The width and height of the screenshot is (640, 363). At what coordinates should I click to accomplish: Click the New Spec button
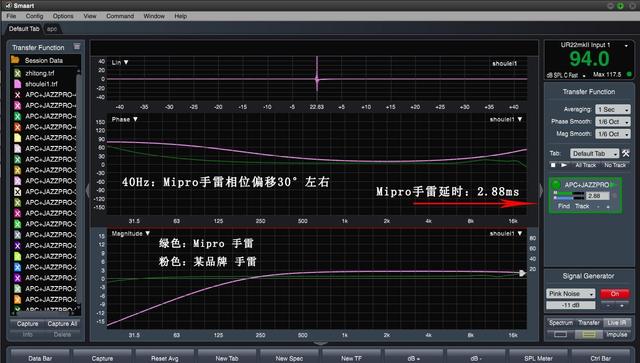click(289, 358)
